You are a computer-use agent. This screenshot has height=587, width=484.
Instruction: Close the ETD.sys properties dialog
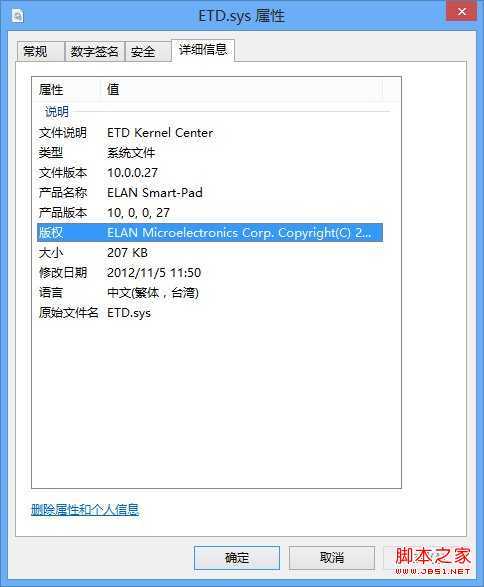(461, 11)
